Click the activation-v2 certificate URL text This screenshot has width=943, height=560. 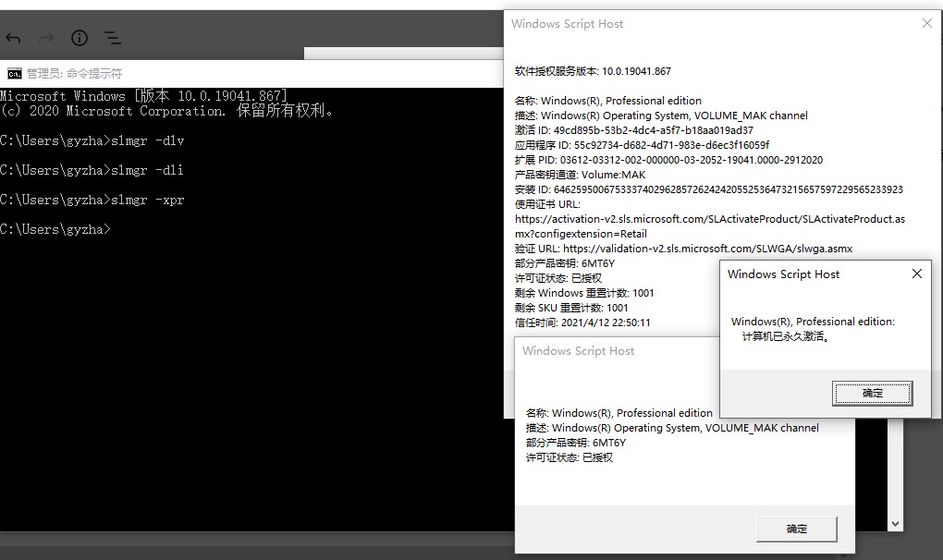[x=710, y=226]
